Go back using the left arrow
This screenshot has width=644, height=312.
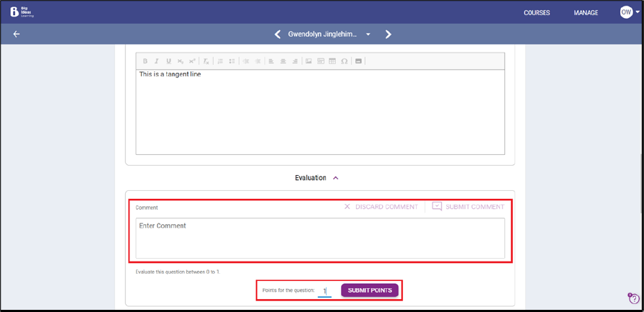17,34
